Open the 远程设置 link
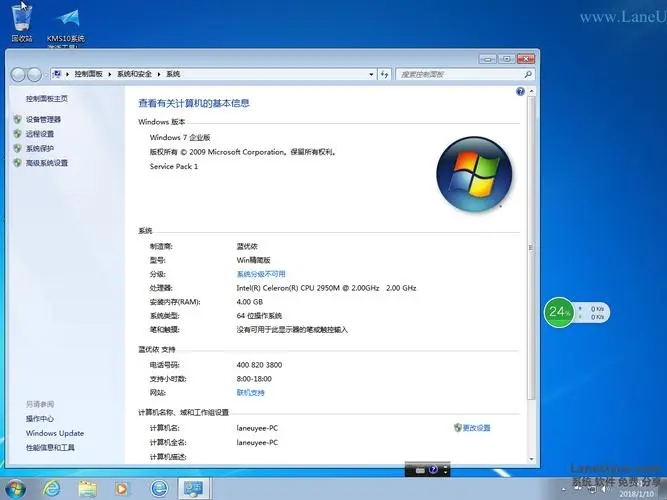667x500 pixels. (40, 134)
